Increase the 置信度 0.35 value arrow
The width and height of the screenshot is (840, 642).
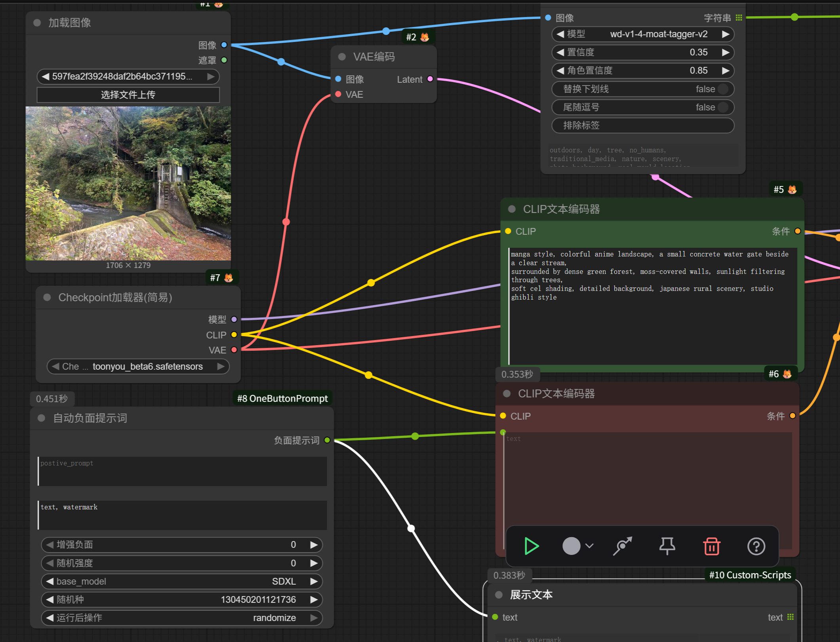[x=725, y=52]
